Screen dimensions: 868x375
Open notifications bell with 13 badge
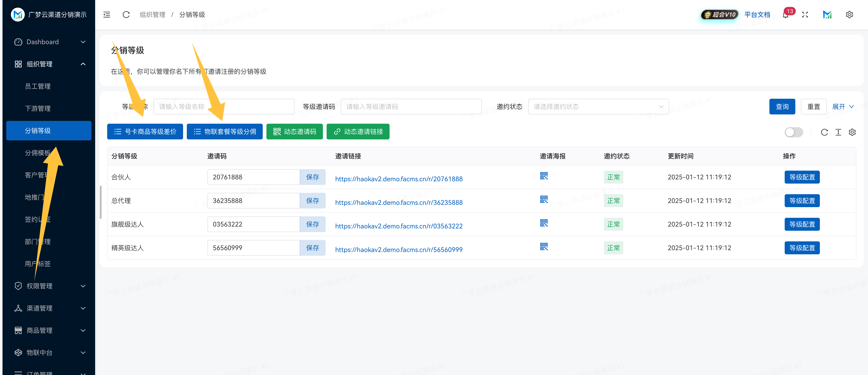tap(785, 15)
